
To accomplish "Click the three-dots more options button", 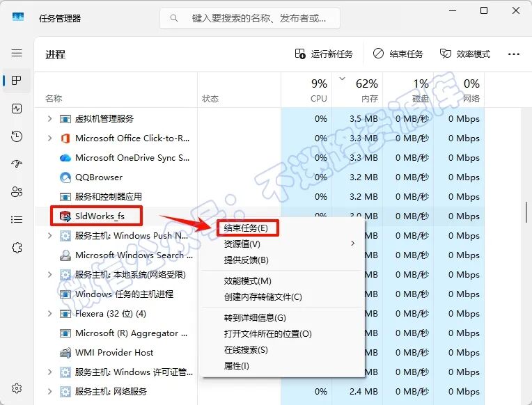I will click(514, 54).
